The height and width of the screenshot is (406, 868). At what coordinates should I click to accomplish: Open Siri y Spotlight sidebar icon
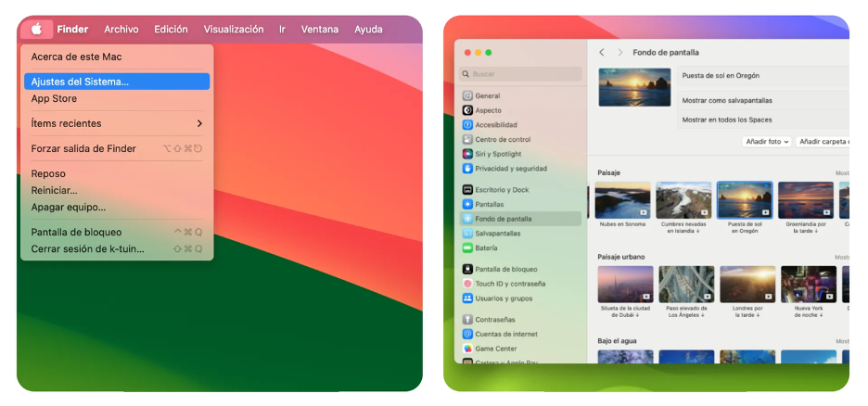click(467, 154)
